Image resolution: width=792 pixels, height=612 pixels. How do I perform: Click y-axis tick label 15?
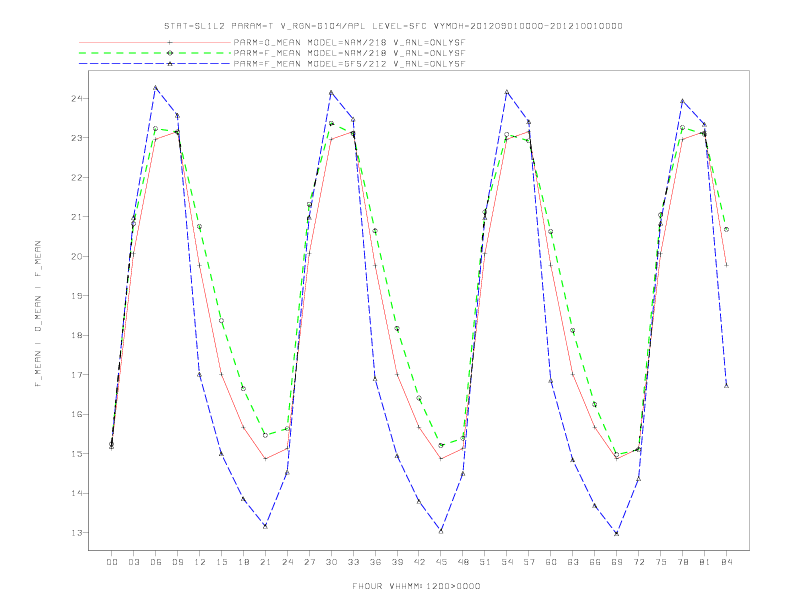(77, 453)
